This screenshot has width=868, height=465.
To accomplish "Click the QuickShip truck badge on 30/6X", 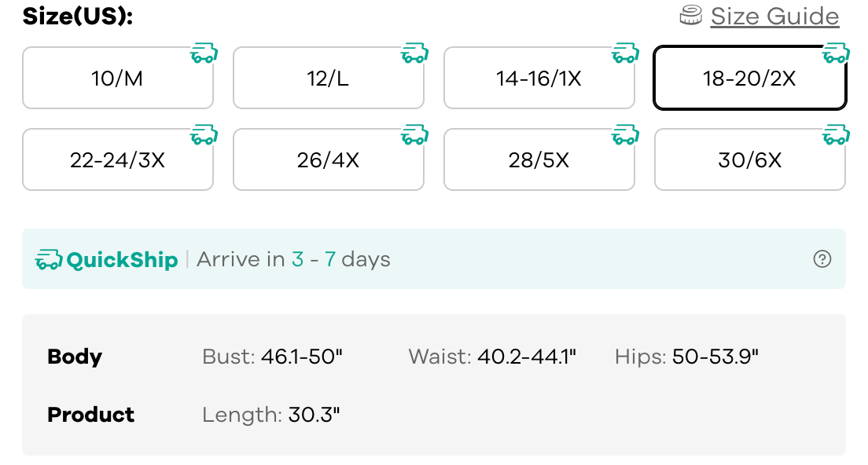I will [x=837, y=136].
